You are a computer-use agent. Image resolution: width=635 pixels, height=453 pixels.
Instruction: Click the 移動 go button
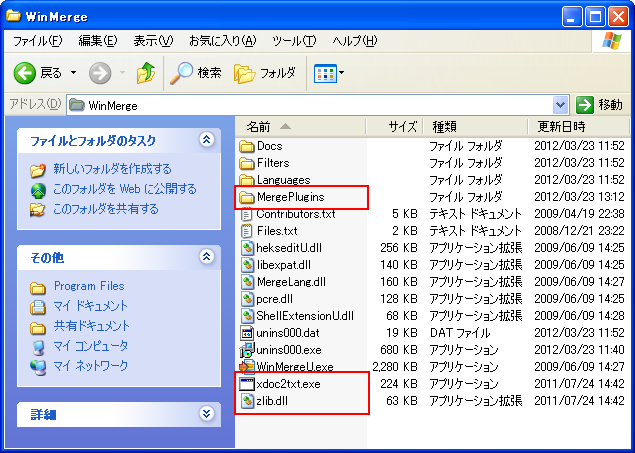599,105
